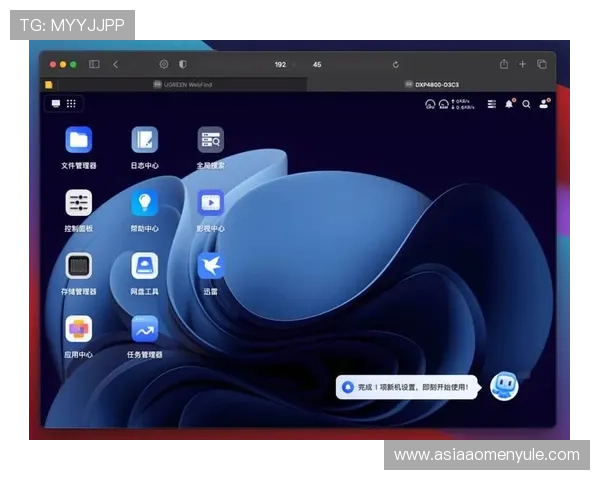Open the 迅雷 Xunlei download app
This screenshot has height=480, width=600.
tap(210, 267)
